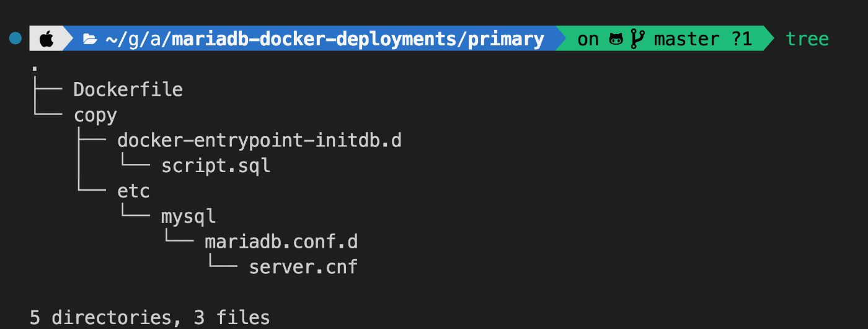Click the root dot entry of the tree

(x=35, y=66)
